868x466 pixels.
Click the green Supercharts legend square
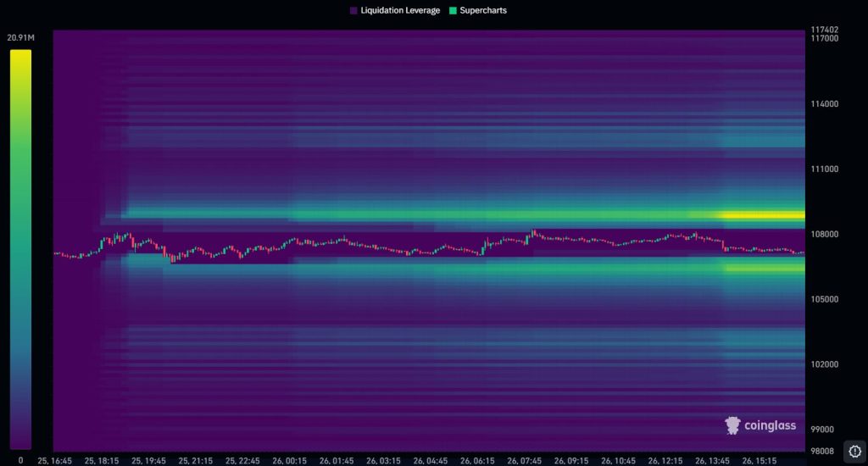[x=453, y=11]
